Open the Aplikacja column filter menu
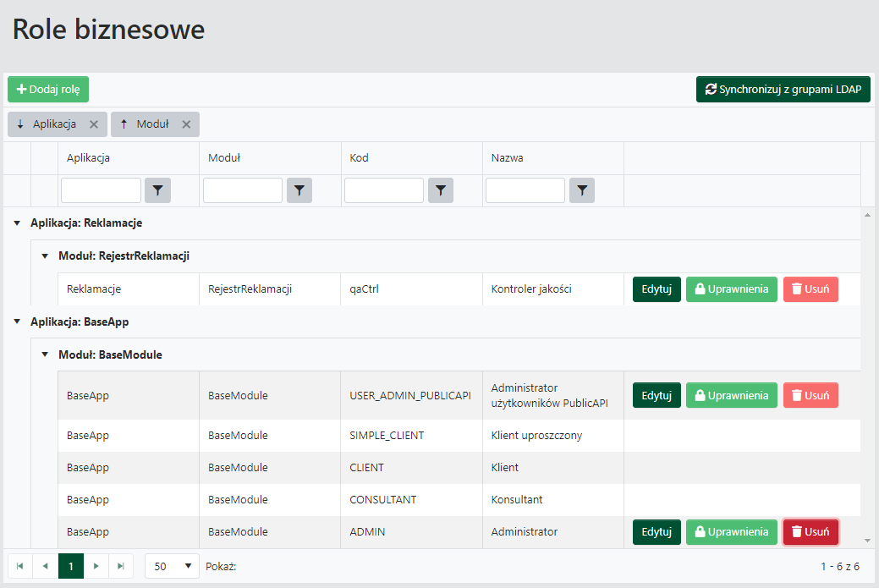Viewport: 879px width, 588px height. [x=157, y=190]
